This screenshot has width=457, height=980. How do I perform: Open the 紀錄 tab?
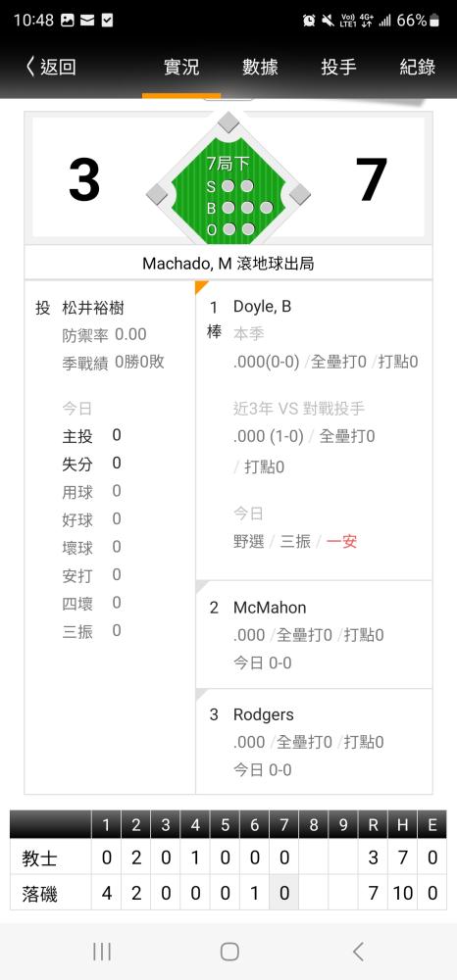click(x=418, y=67)
